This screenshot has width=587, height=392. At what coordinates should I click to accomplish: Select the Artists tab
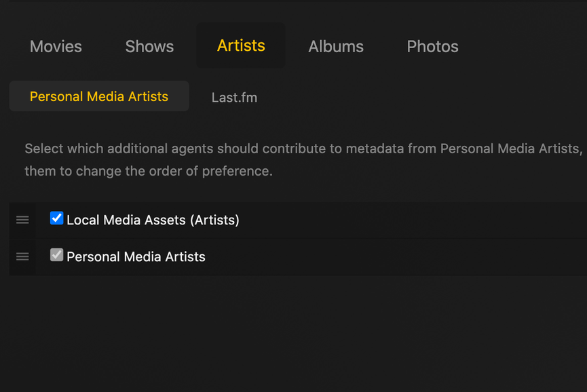241,45
